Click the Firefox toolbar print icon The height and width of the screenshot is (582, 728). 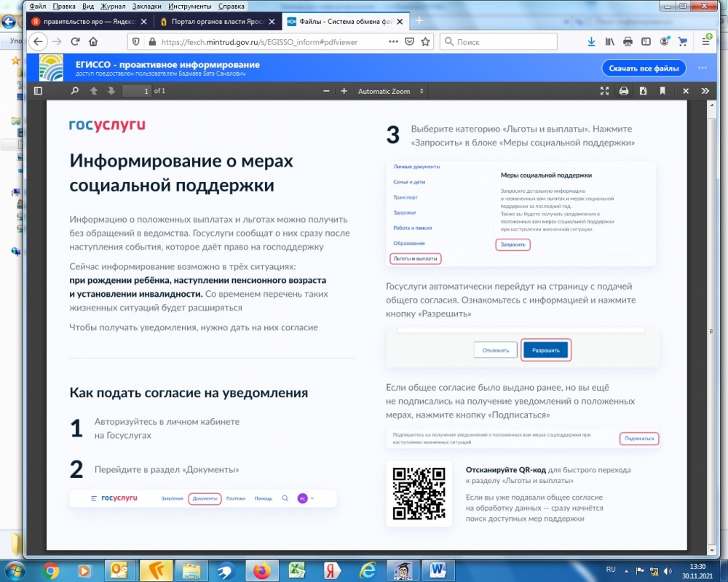(628, 41)
